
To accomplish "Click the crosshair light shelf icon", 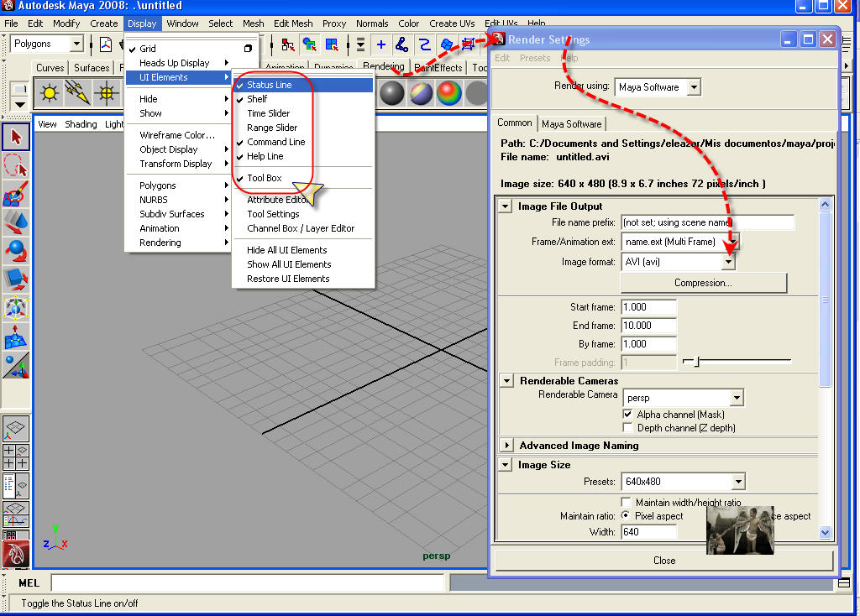I will coord(107,93).
